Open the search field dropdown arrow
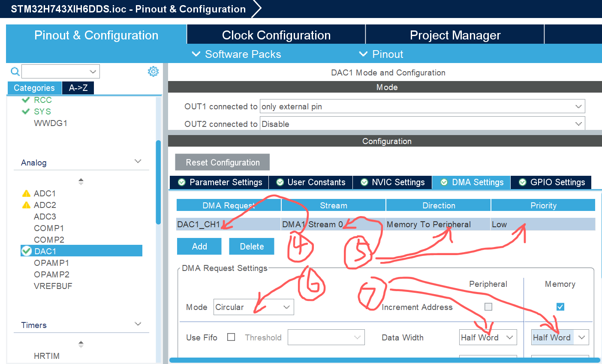 pos(93,72)
